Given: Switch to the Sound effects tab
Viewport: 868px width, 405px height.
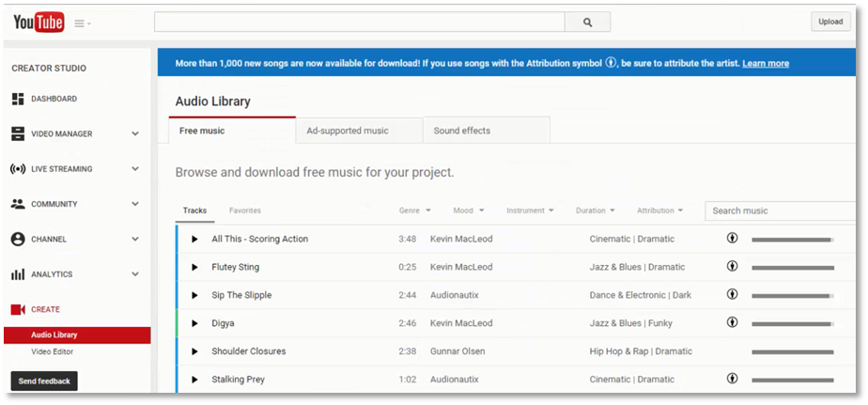Looking at the screenshot, I should point(487,131).
